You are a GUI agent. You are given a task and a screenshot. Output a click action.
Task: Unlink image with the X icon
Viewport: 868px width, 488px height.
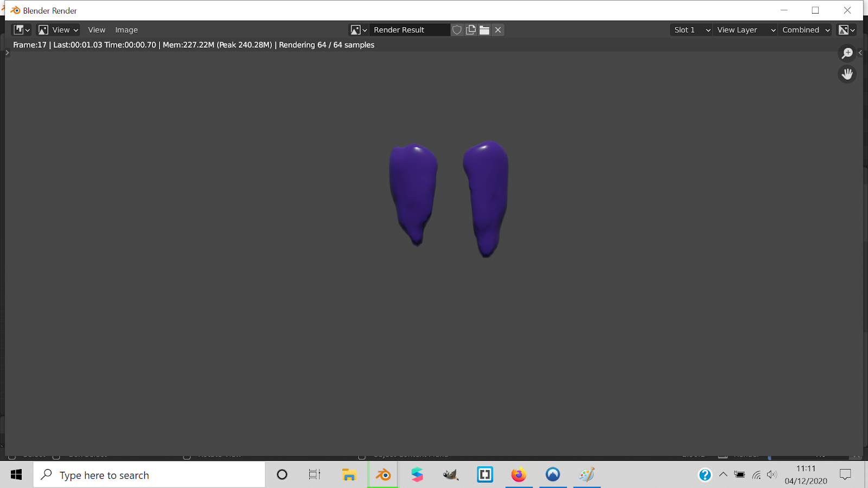(498, 30)
